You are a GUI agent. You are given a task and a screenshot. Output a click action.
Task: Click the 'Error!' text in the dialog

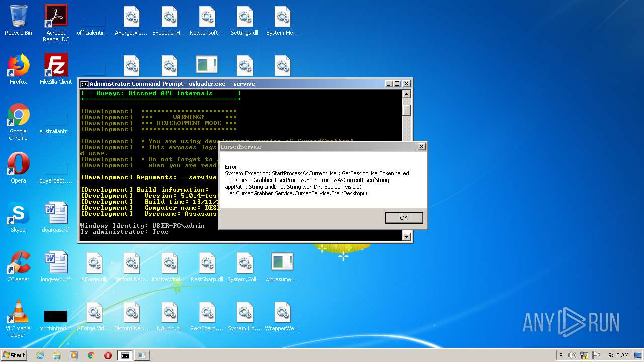click(x=232, y=167)
